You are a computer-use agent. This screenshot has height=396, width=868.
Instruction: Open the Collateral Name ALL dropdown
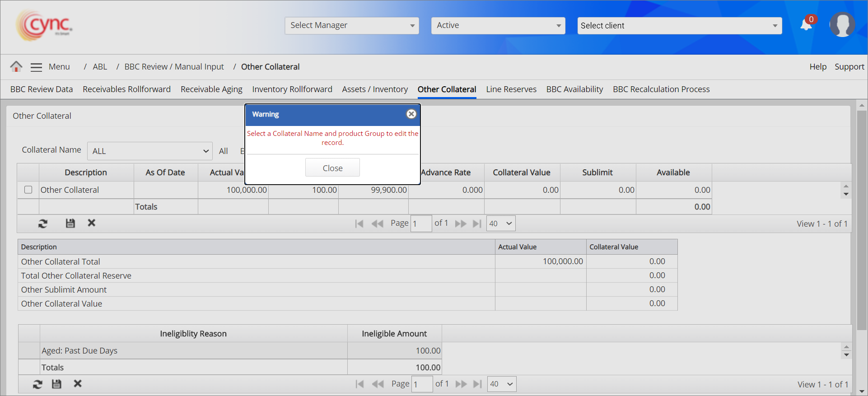pyautogui.click(x=149, y=151)
